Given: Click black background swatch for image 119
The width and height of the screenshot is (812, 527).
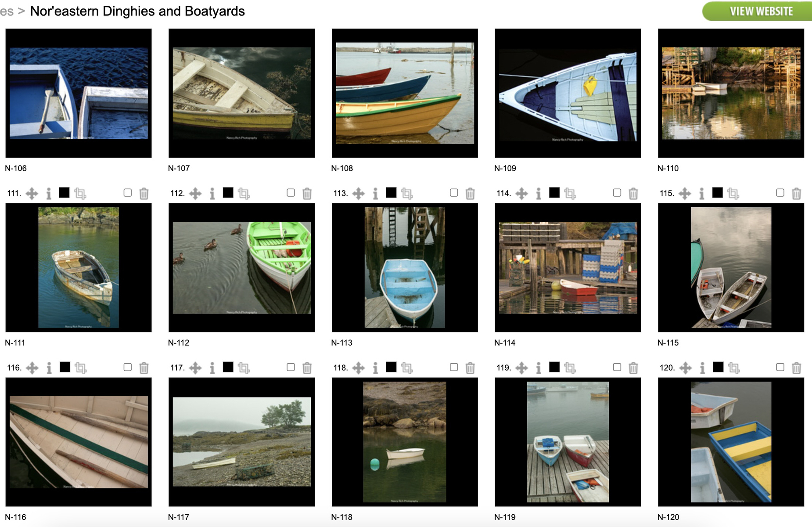Looking at the screenshot, I should click(554, 367).
